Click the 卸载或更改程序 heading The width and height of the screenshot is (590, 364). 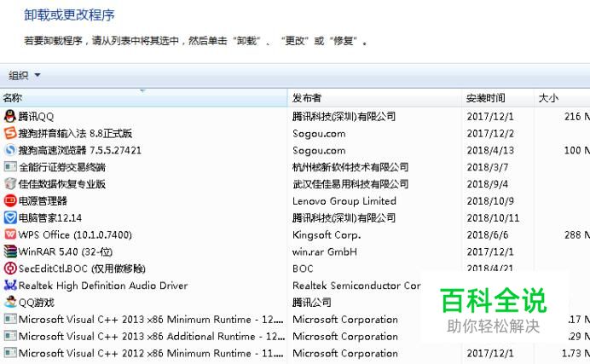69,15
